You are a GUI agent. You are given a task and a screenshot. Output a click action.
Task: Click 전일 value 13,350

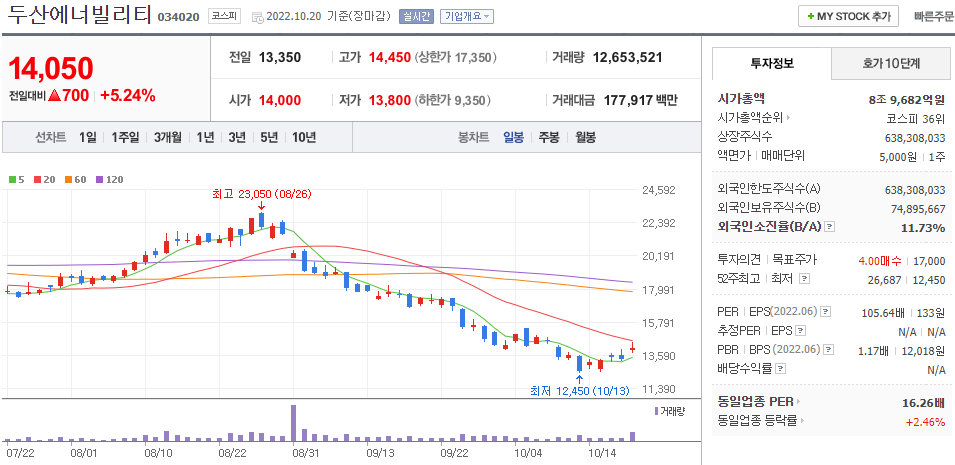(x=280, y=58)
